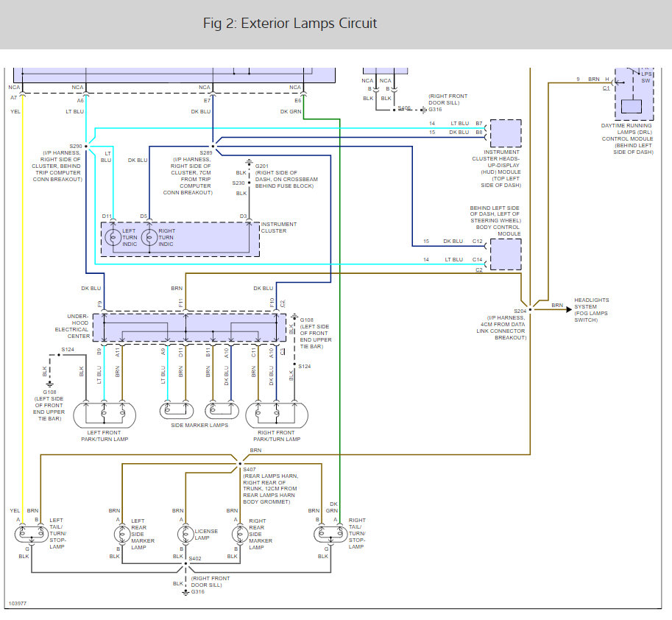Click the F9 pin label

tap(99, 304)
